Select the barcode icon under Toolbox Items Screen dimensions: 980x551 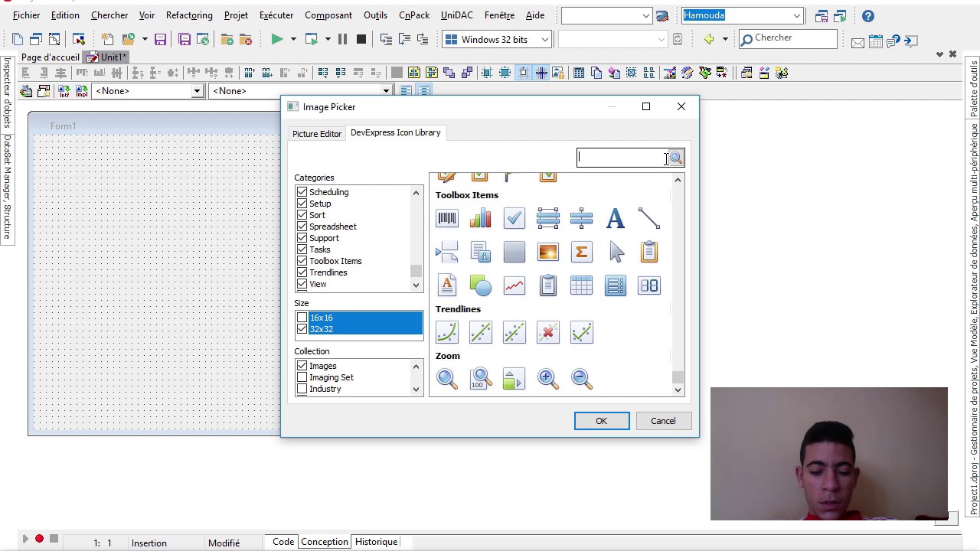coord(447,219)
